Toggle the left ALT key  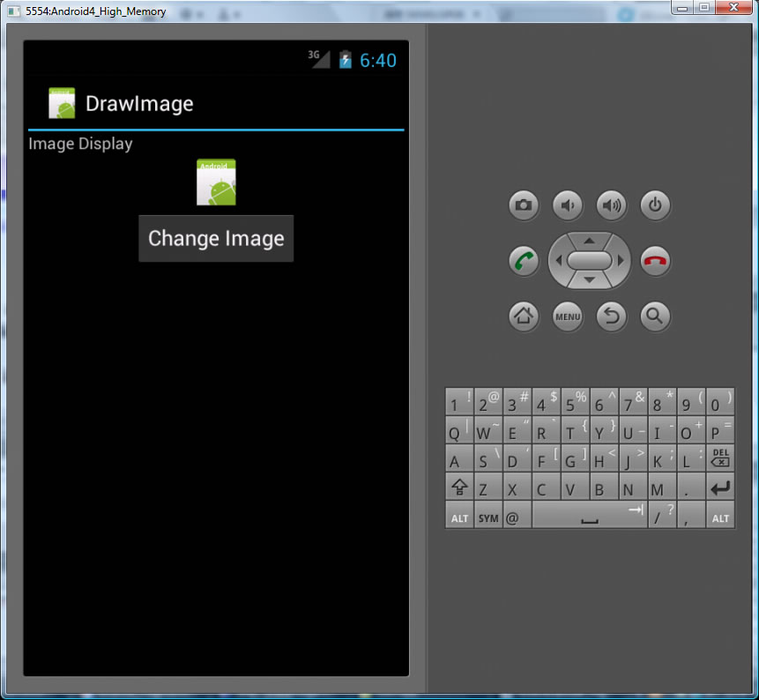[x=459, y=518]
